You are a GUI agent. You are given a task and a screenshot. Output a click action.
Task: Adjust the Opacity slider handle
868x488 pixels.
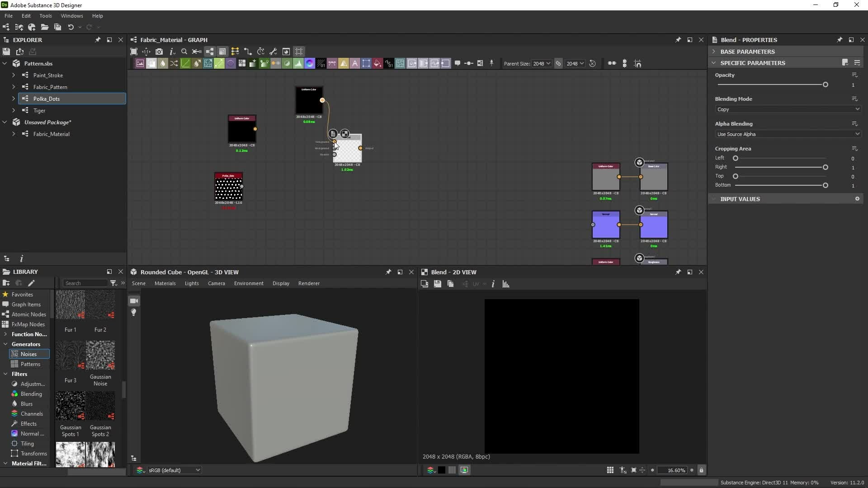[825, 85]
